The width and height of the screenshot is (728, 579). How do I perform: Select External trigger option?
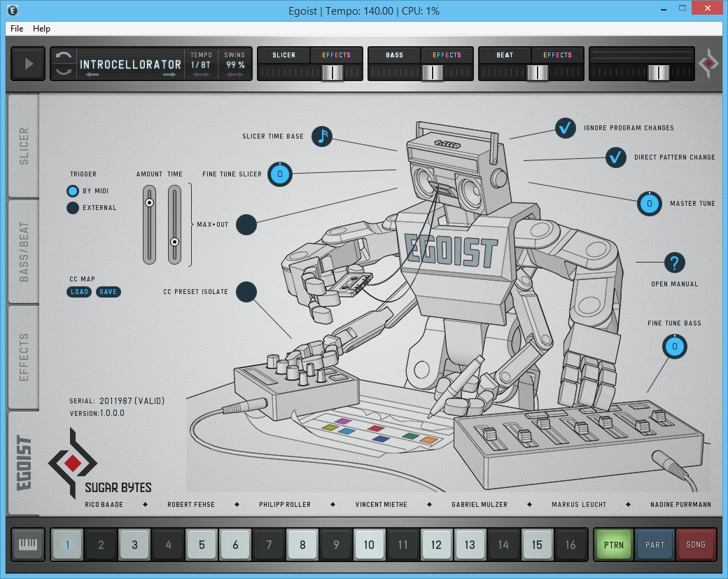pyautogui.click(x=72, y=207)
